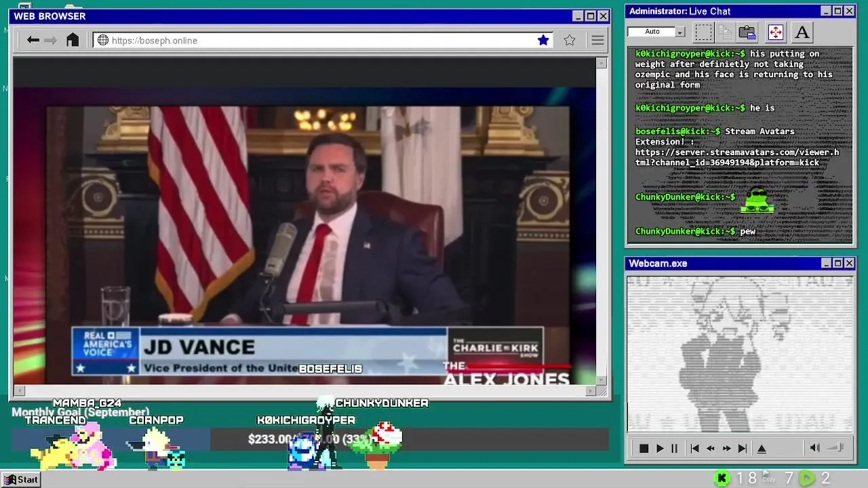Image resolution: width=868 pixels, height=488 pixels.
Task: Click the browser horizontal scrollbar right arrow
Action: [591, 390]
